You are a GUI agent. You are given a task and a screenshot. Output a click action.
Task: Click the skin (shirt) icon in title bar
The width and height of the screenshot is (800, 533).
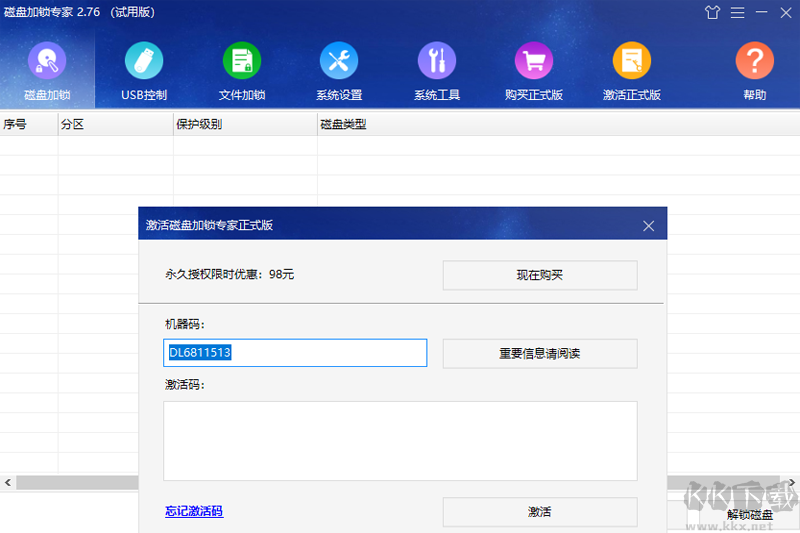712,13
